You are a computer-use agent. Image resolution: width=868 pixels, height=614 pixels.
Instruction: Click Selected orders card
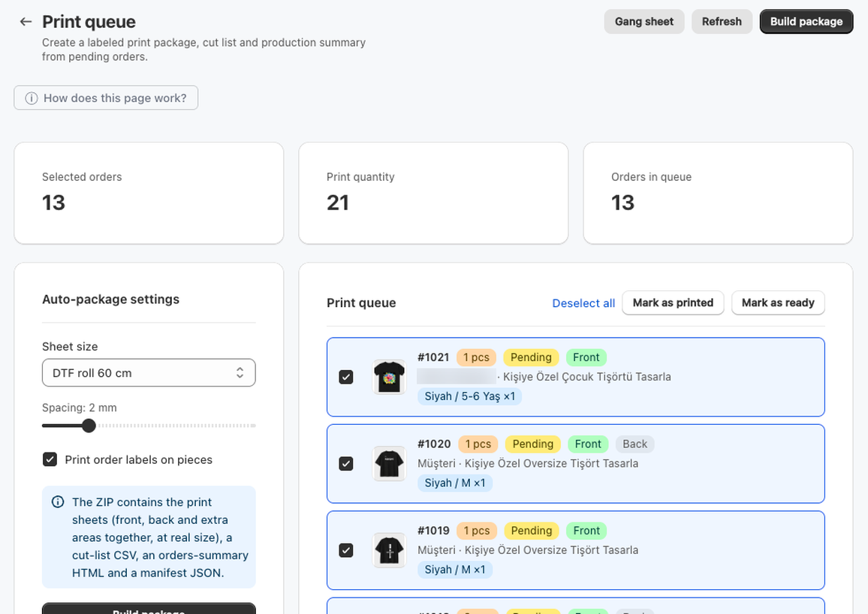click(149, 193)
